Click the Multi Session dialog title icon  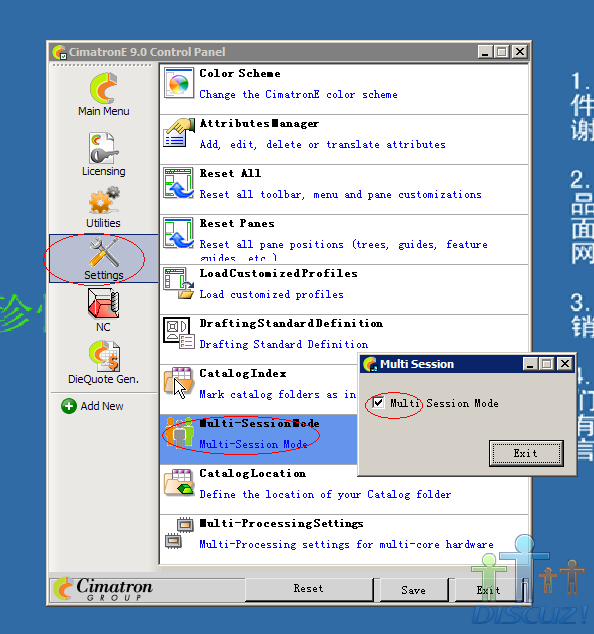click(x=370, y=364)
